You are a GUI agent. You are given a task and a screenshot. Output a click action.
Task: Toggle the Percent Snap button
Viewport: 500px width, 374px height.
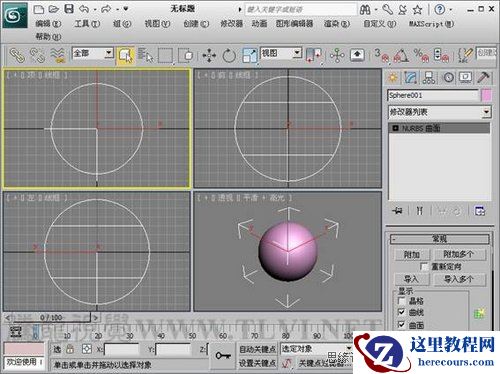(x=421, y=55)
